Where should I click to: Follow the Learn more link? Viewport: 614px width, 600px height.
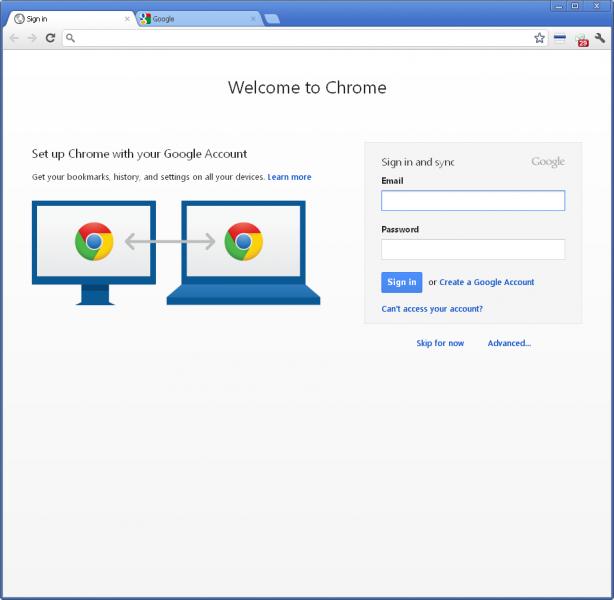pos(289,177)
